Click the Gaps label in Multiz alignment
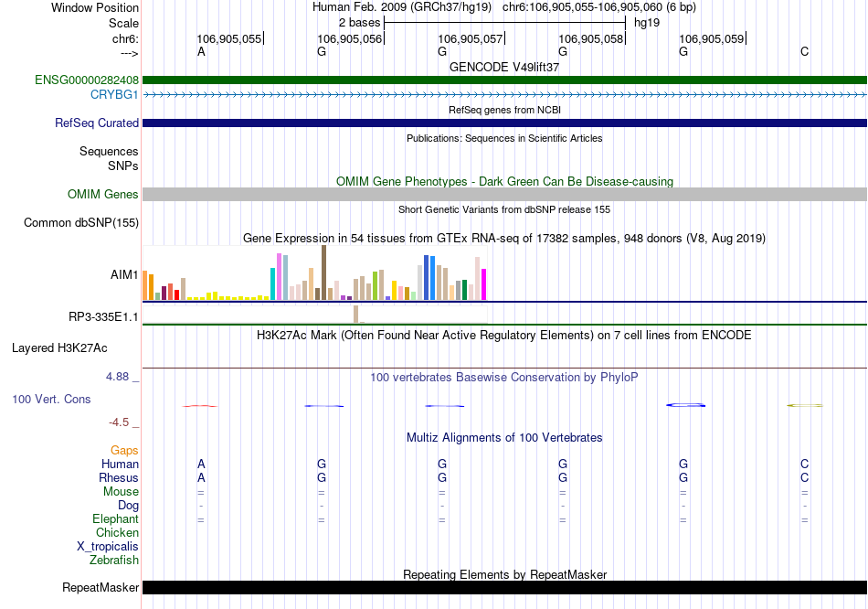Screen dimensions: 868x609 point(124,451)
